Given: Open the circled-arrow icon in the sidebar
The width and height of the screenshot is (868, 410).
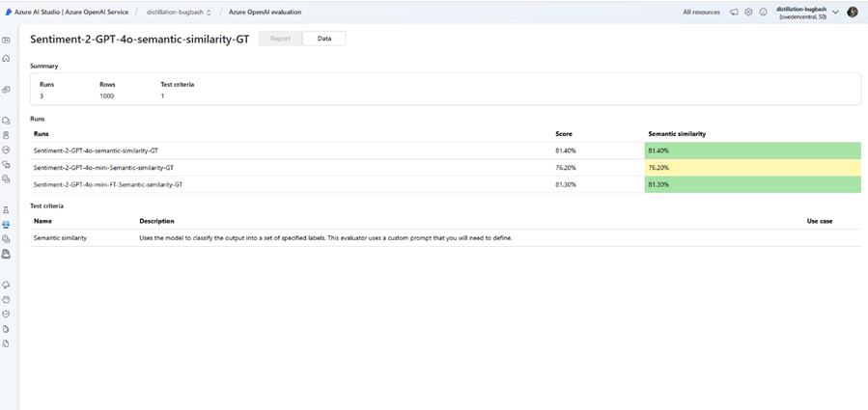Looking at the screenshot, I should [x=7, y=150].
